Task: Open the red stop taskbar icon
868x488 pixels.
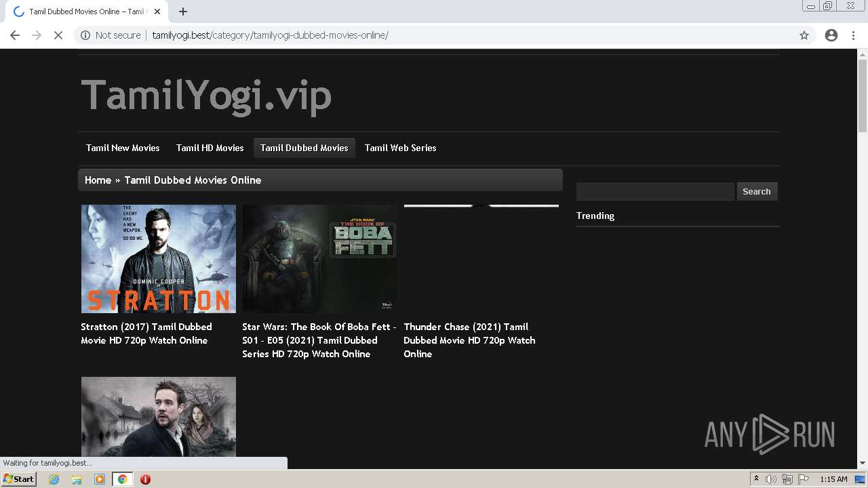Action: click(x=145, y=479)
